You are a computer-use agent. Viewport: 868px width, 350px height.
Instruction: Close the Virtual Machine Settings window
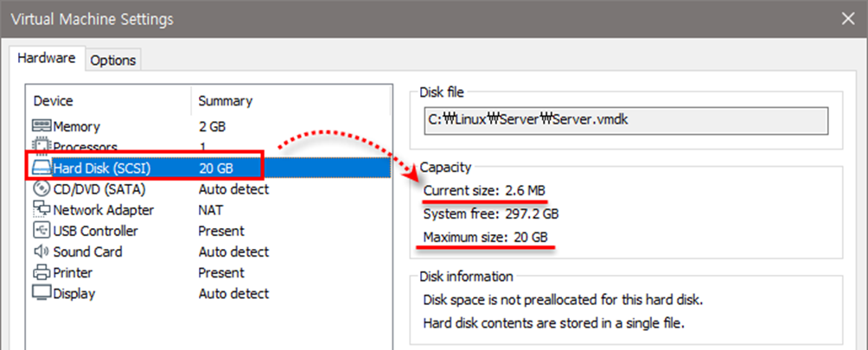click(x=846, y=17)
